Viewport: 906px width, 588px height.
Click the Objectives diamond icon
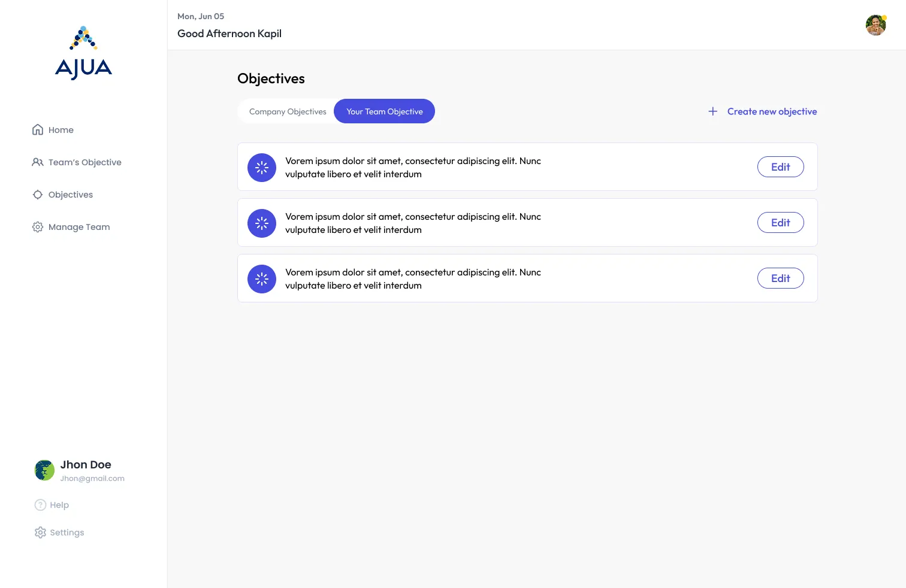[x=37, y=194]
